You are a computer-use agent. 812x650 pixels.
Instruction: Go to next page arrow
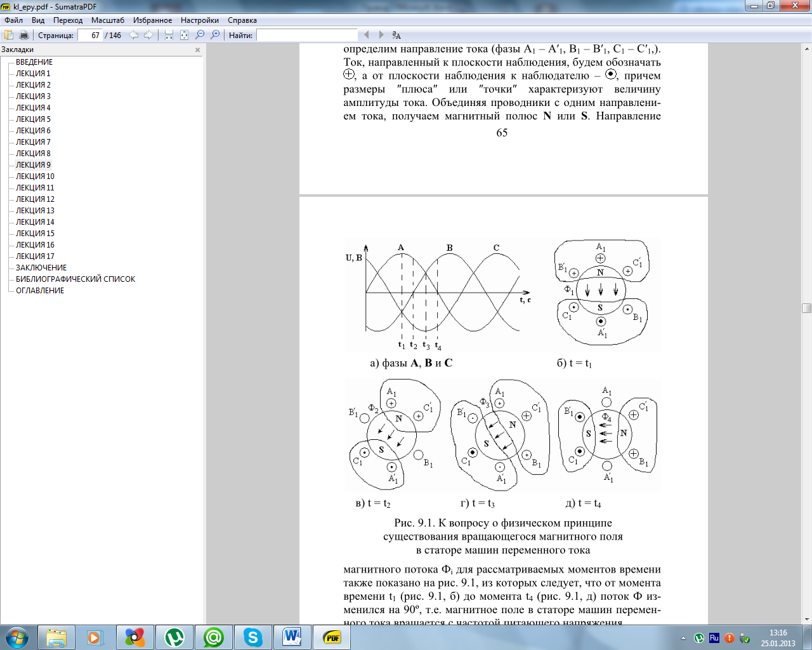click(148, 35)
